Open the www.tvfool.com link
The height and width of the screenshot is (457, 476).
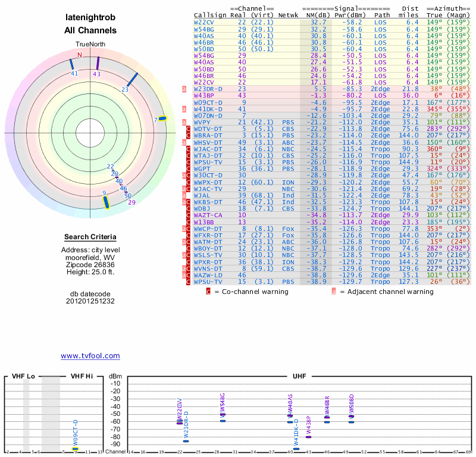(x=90, y=356)
